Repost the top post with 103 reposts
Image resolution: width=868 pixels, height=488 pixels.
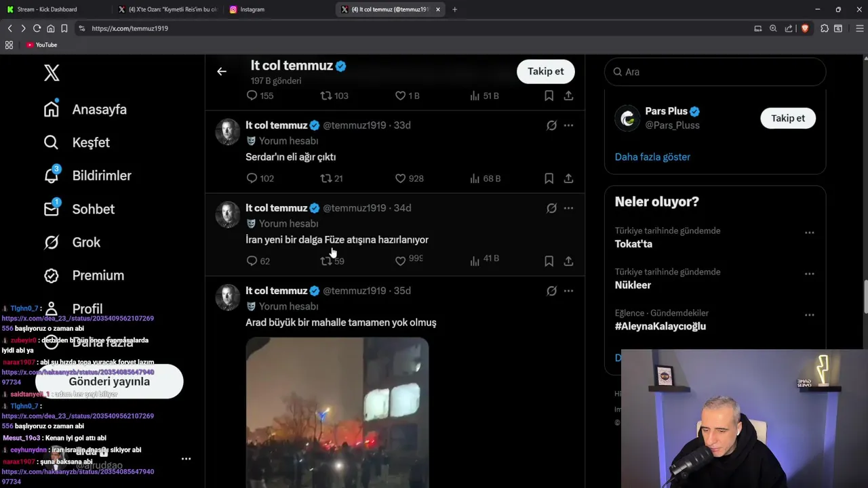click(334, 96)
